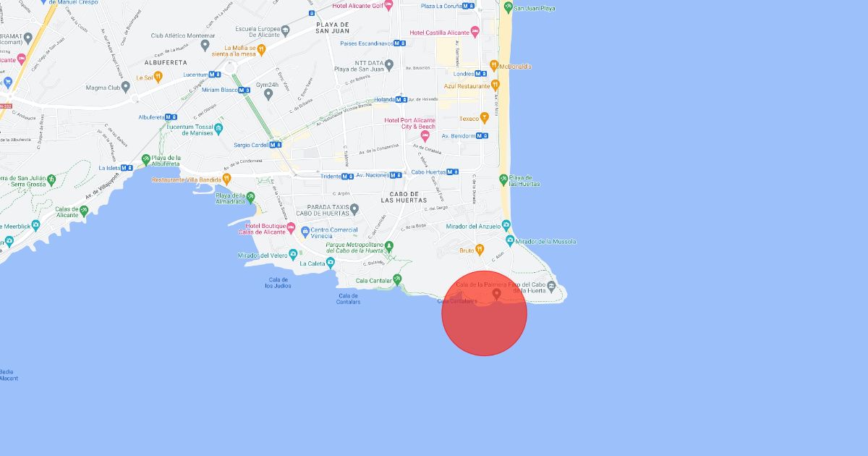
Task: Select the Hotel Castilla Alicante pin
Action: coord(475,32)
